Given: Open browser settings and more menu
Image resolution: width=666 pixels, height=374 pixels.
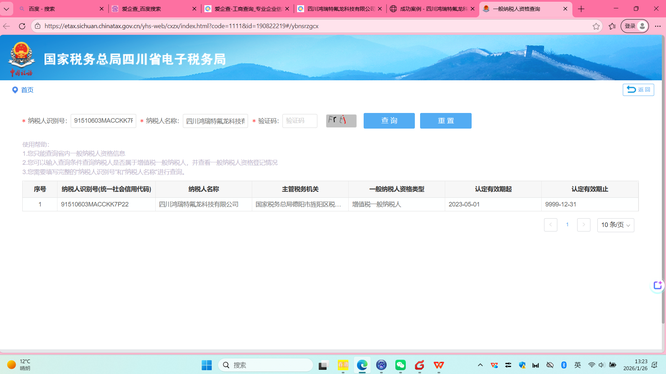Looking at the screenshot, I should coord(658,26).
